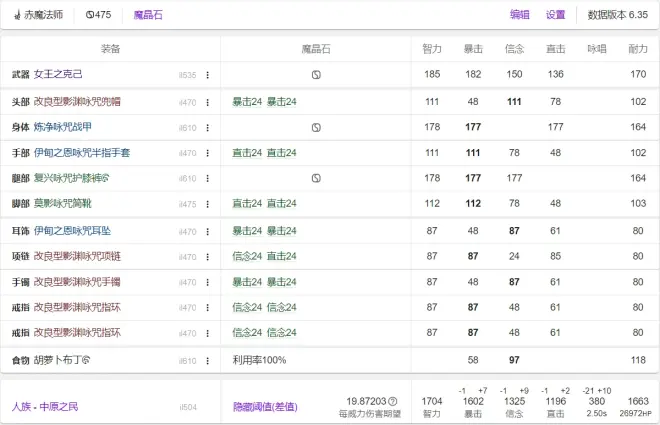Open options menu for 女王之克己 weapon
The width and height of the screenshot is (660, 425).
[x=207, y=75]
